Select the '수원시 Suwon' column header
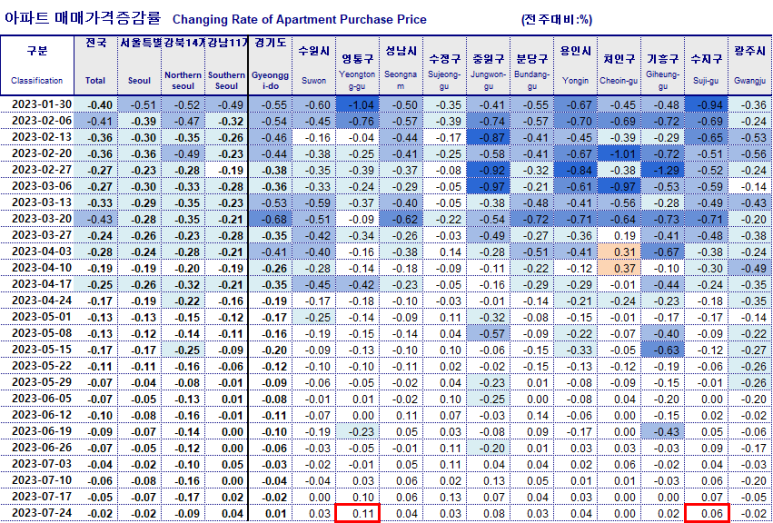Screen dimensions: 773x523 tap(314, 65)
